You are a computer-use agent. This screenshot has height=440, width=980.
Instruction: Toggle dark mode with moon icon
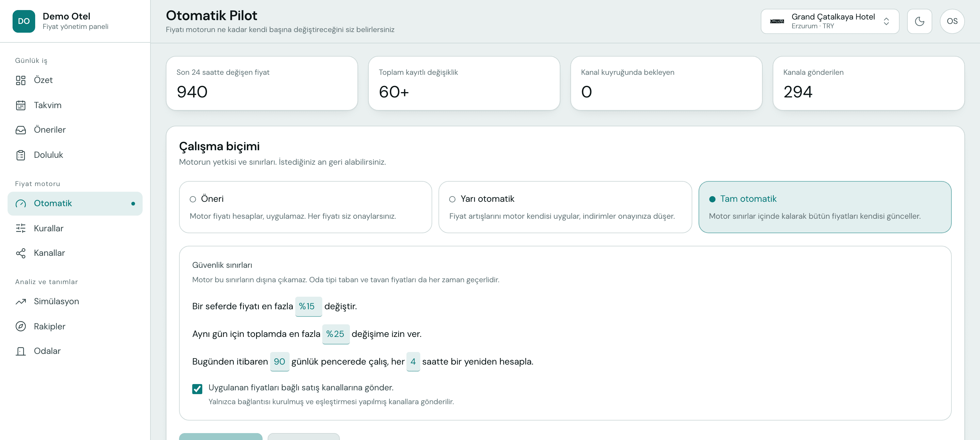(919, 21)
